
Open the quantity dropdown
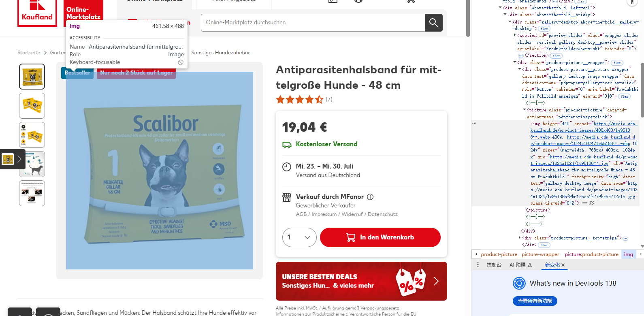299,237
